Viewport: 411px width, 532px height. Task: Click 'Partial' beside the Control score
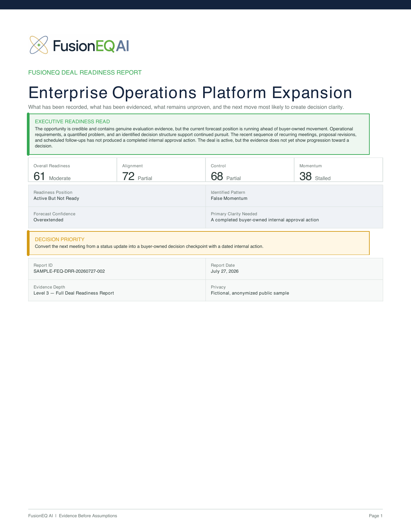[233, 178]
